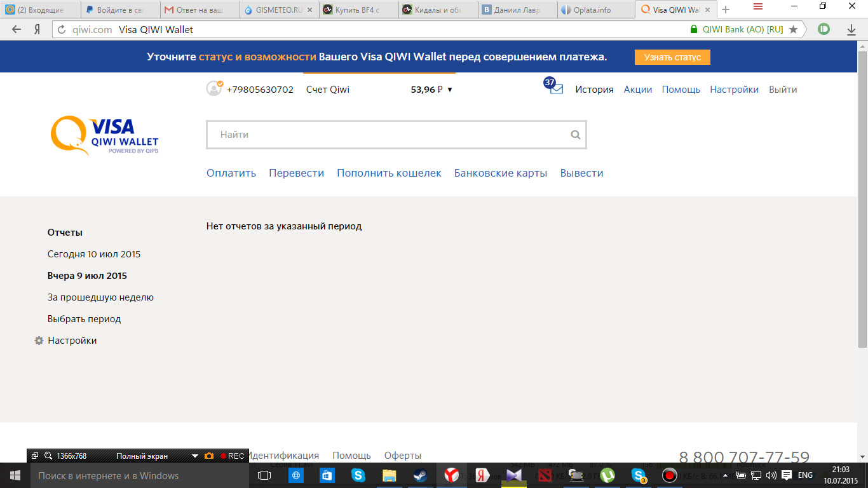Open Task View in taskbar
868x488 pixels.
pyautogui.click(x=264, y=475)
